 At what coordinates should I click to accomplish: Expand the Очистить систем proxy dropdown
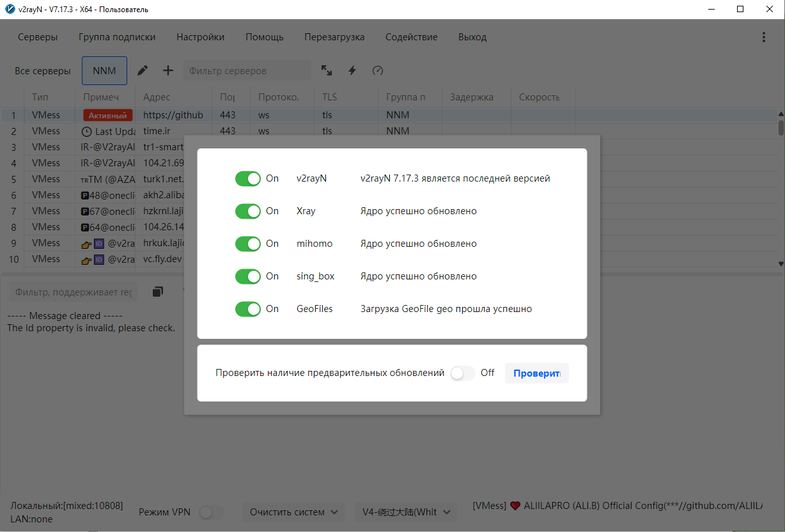293,512
